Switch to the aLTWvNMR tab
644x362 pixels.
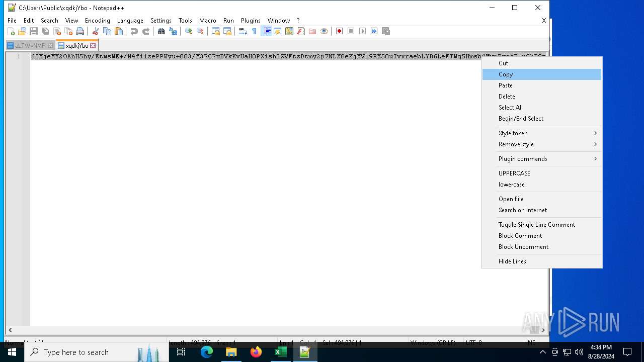pyautogui.click(x=30, y=45)
